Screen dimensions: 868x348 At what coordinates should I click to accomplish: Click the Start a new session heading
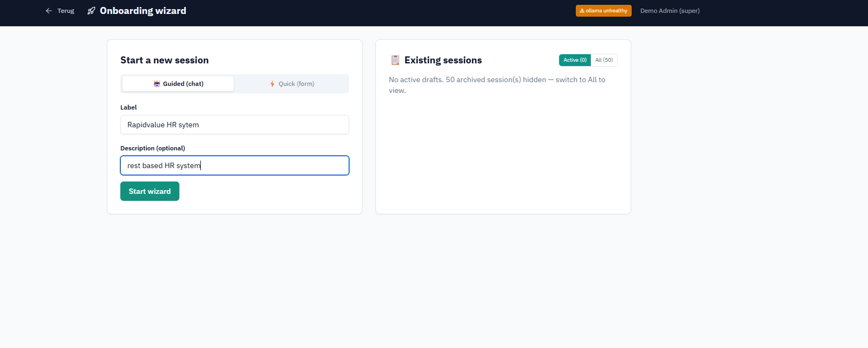164,60
